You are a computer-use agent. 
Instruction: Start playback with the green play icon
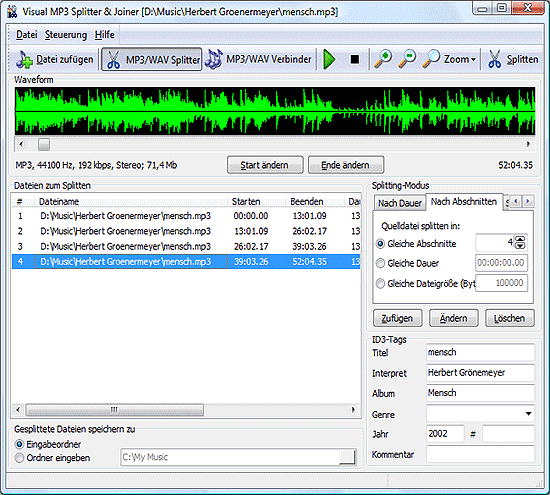click(329, 59)
